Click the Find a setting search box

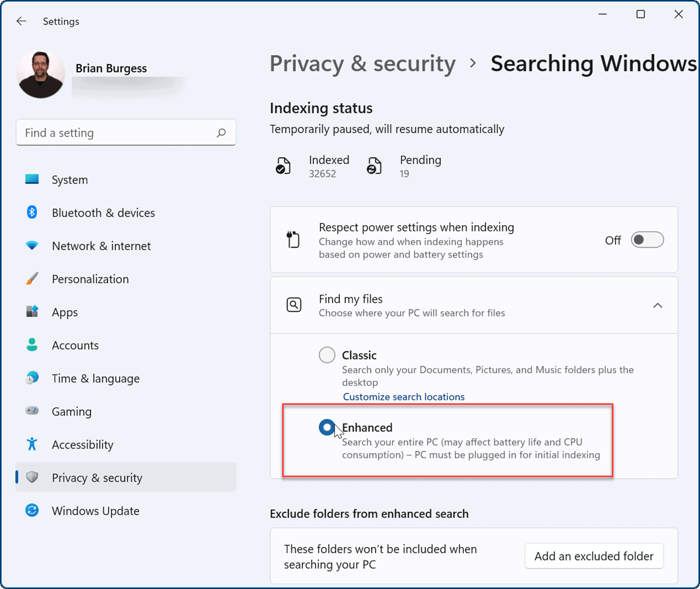[x=126, y=132]
